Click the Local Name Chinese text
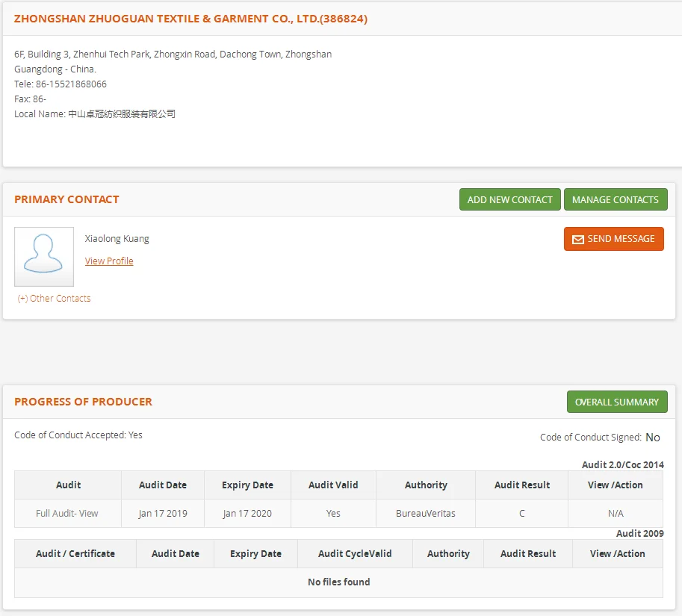Screen dimensions: 682x616 (x=122, y=114)
